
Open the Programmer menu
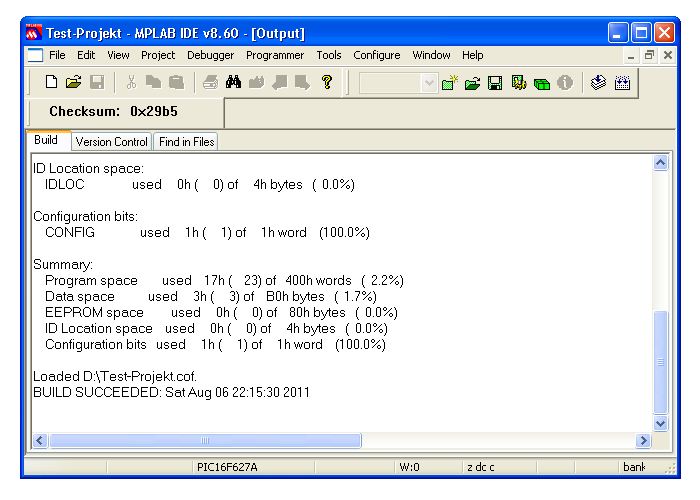coord(275,55)
